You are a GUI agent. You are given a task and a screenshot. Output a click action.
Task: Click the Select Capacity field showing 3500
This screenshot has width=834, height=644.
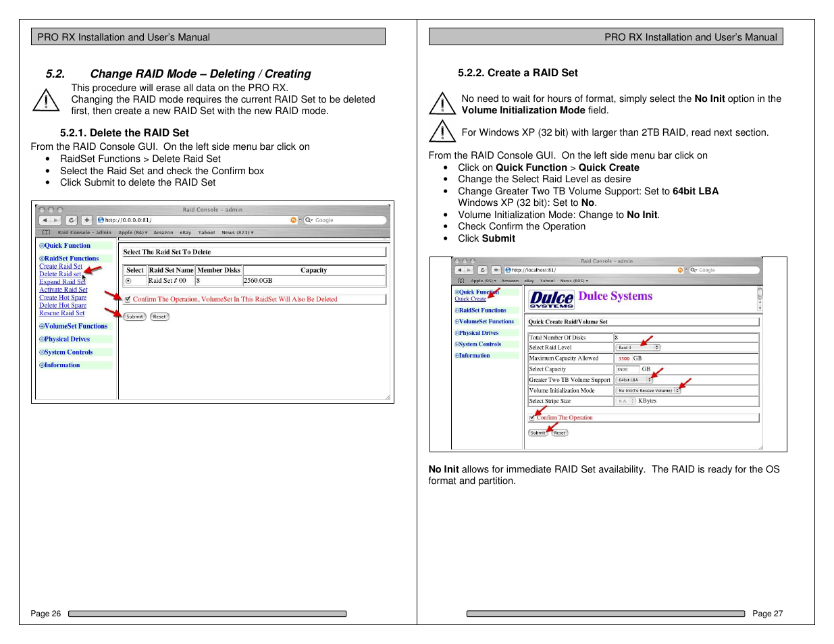(x=627, y=369)
